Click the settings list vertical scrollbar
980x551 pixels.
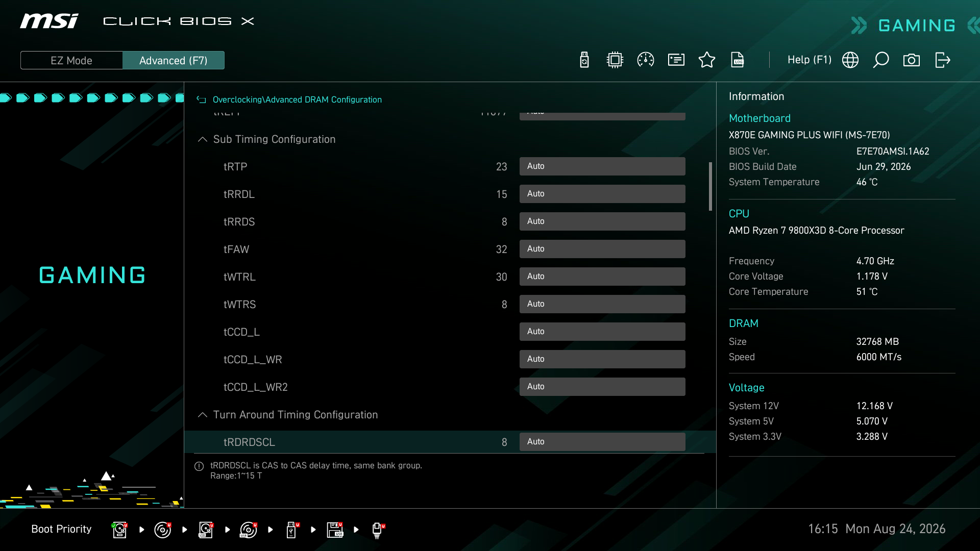click(710, 186)
